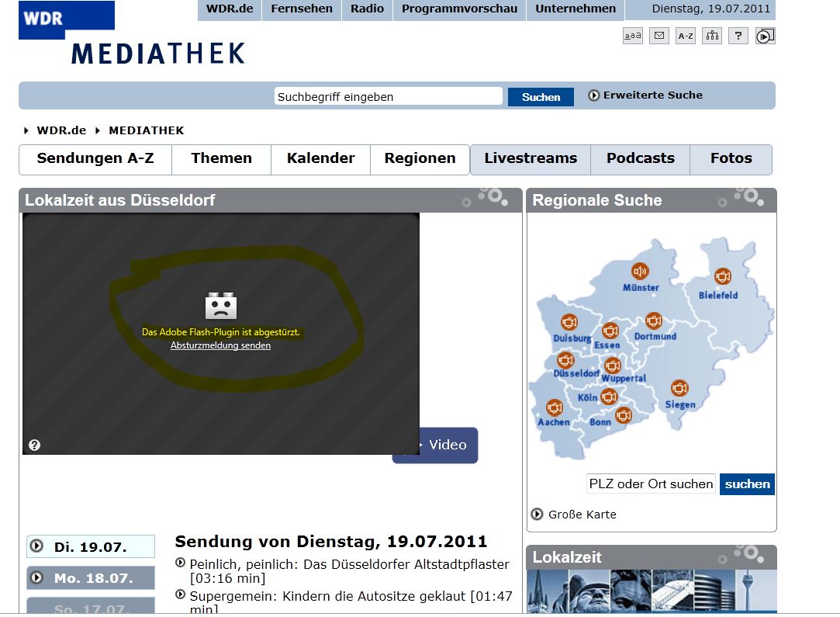Click the Münster label on the map
Image resolution: width=840 pixels, height=617 pixels.
(x=641, y=288)
